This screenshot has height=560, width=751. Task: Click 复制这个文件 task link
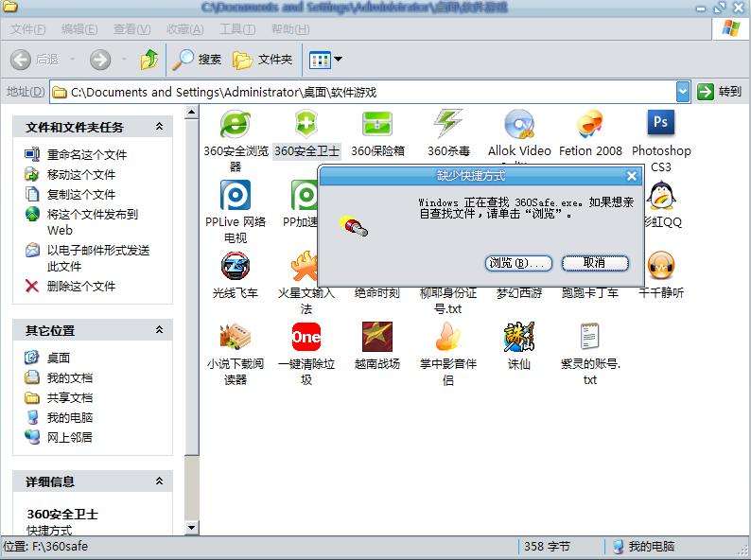click(x=81, y=195)
